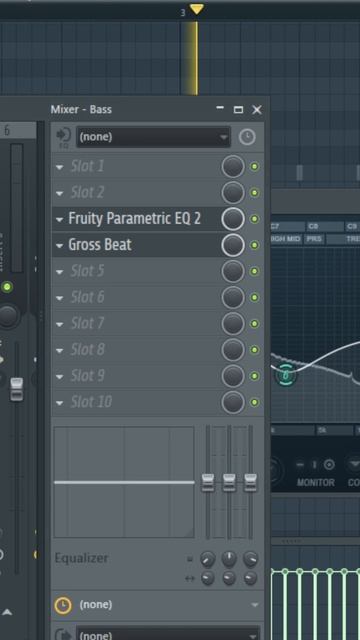Open Gross Beat slot menu arrow
Viewport: 360px width, 640px height.
[x=60, y=246]
